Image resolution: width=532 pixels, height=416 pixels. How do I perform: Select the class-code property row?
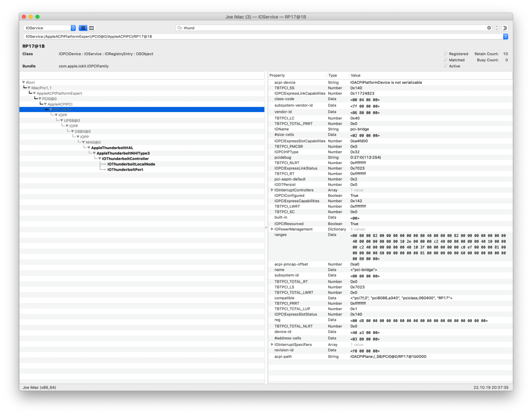click(x=390, y=99)
